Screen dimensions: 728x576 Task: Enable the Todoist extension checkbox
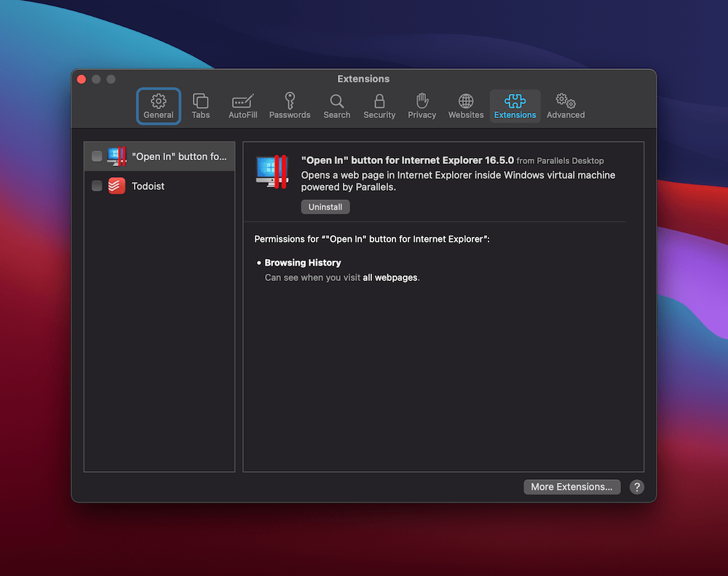click(97, 186)
